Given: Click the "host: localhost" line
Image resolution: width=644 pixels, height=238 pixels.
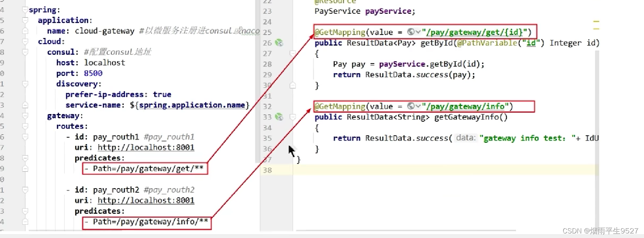Looking at the screenshot, I should tap(90, 63).
